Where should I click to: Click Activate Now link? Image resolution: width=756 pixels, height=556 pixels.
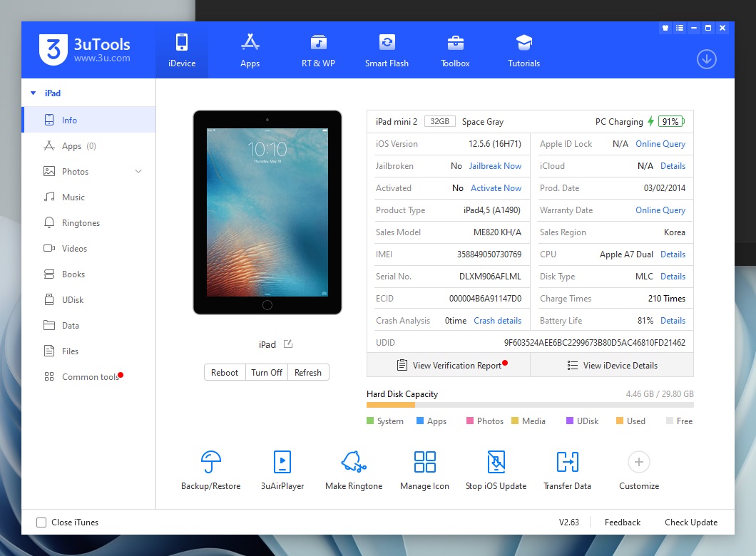pyautogui.click(x=496, y=188)
